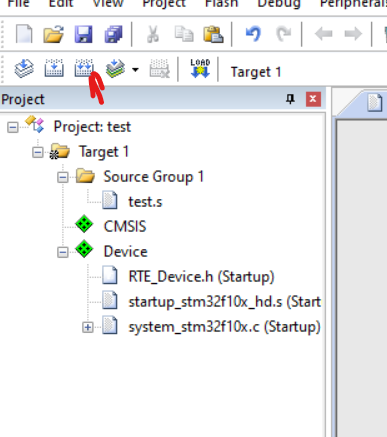The width and height of the screenshot is (387, 437).
Task: Open a file with the folder icon
Action: click(53, 34)
